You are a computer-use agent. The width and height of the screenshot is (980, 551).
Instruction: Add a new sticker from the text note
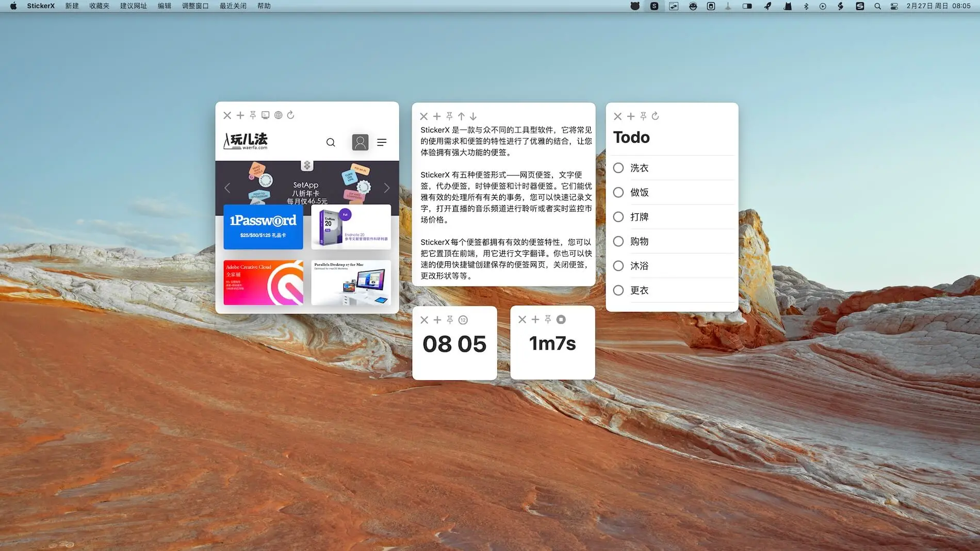point(437,116)
